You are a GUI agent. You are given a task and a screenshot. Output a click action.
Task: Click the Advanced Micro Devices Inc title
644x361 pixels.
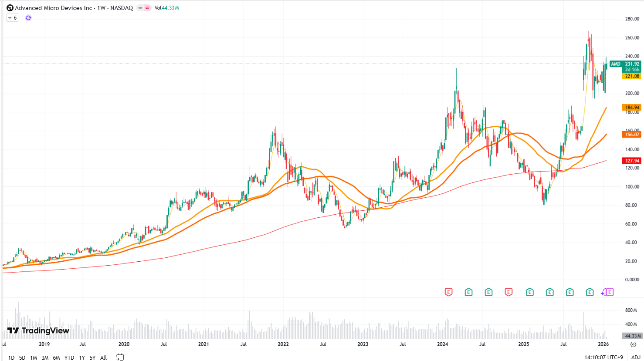click(54, 8)
